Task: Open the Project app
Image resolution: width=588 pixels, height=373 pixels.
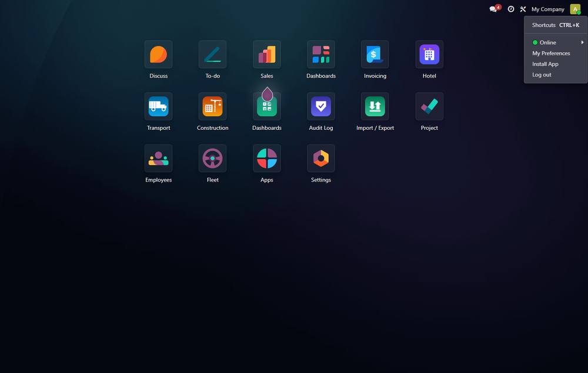Action: tap(429, 107)
